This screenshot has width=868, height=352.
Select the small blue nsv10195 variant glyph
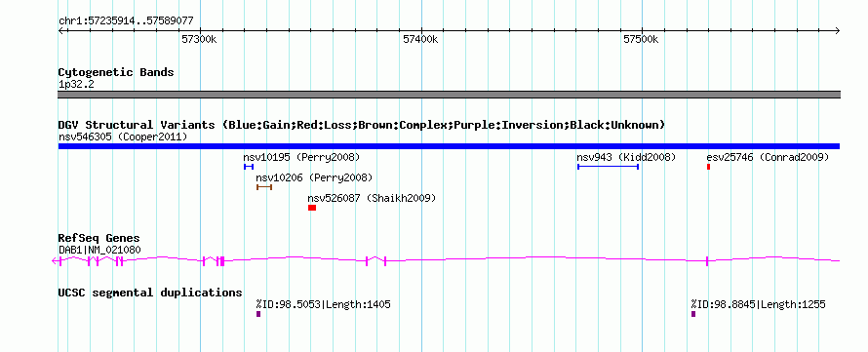(x=249, y=167)
